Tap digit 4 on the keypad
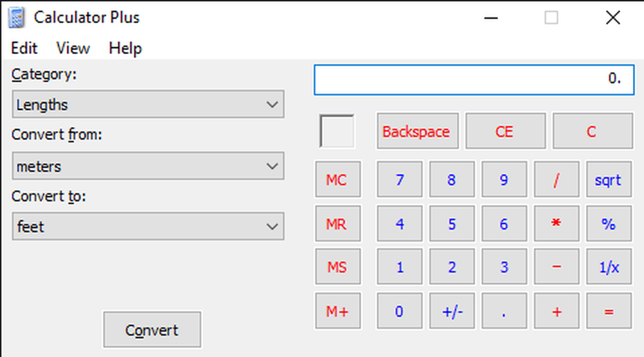Viewport: 644px width, 357px height. [x=399, y=224]
